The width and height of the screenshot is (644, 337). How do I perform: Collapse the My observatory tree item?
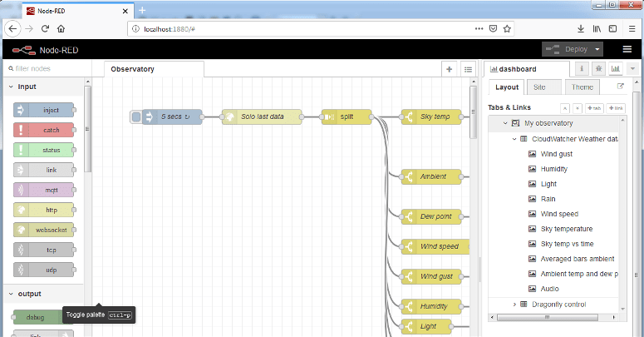click(504, 123)
